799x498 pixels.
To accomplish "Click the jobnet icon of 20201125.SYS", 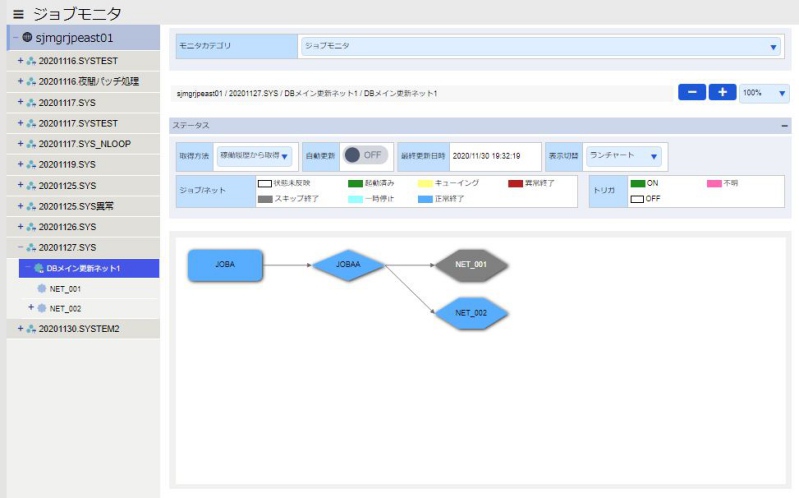I will coord(31,186).
